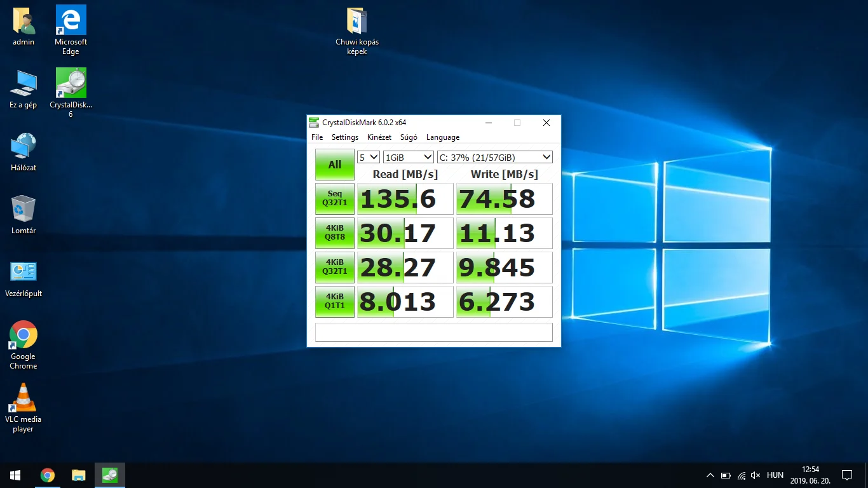Viewport: 868px width, 488px height.
Task: Expand the 1GiB test size dropdown
Action: coord(408,157)
